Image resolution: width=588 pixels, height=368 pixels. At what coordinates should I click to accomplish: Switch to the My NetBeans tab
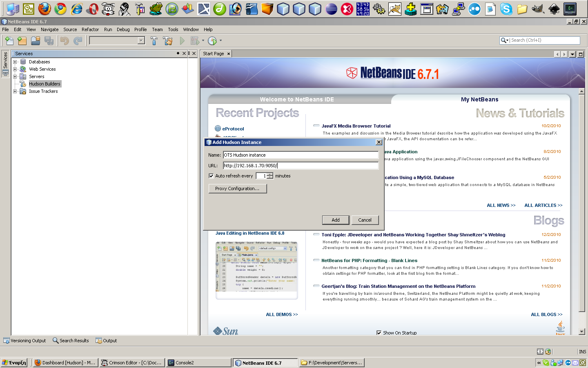pos(480,99)
